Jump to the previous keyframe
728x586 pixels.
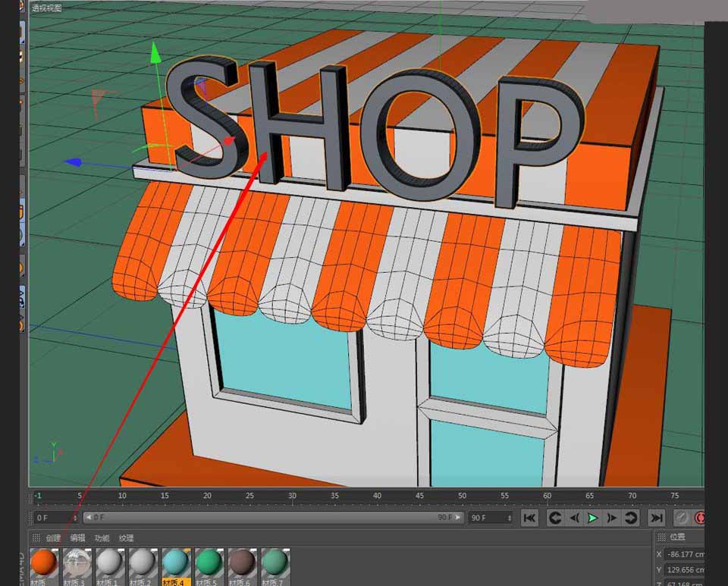tap(555, 518)
